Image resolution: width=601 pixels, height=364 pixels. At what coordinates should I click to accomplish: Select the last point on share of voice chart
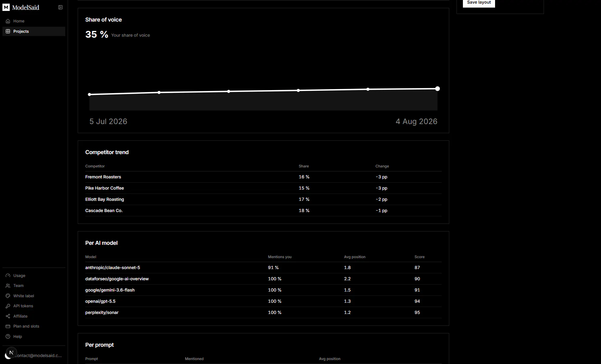437,89
